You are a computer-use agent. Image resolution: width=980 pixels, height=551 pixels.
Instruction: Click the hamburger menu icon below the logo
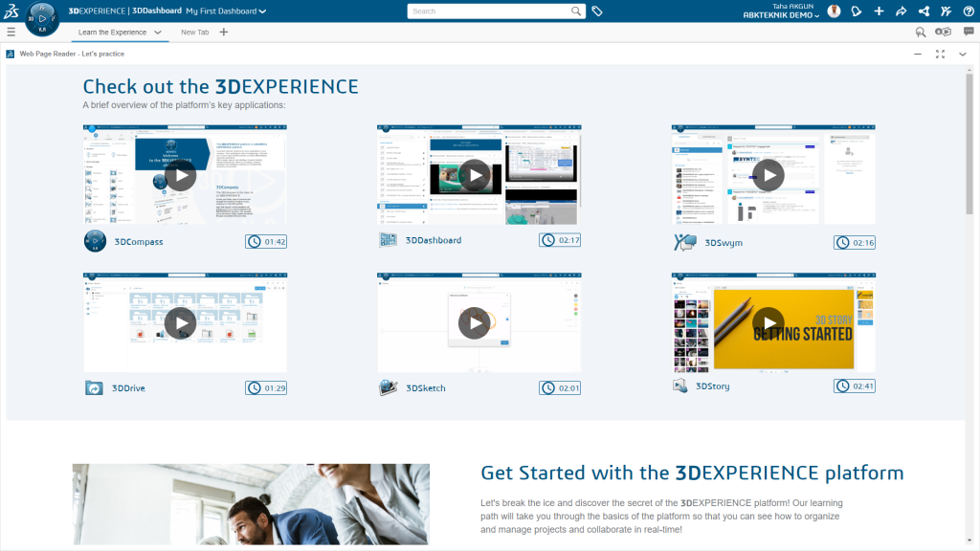pos(11,32)
